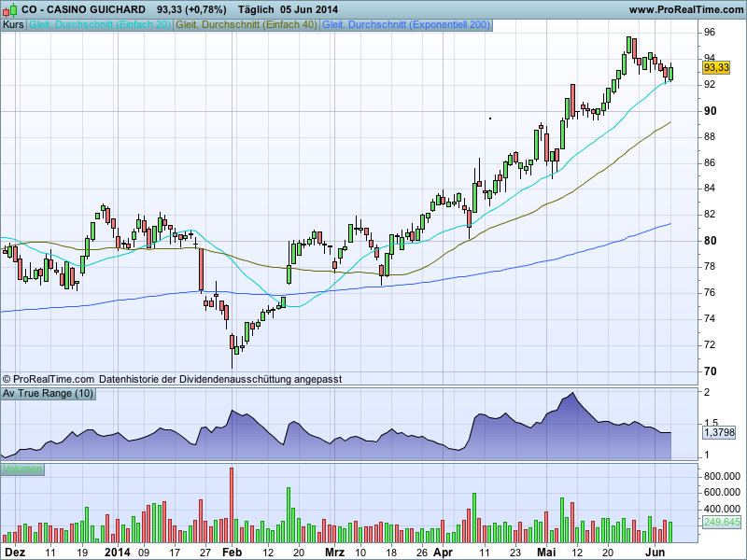This screenshot has height=560, width=747.
Task: Click the 2014 label on time axis
Action: click(x=118, y=553)
